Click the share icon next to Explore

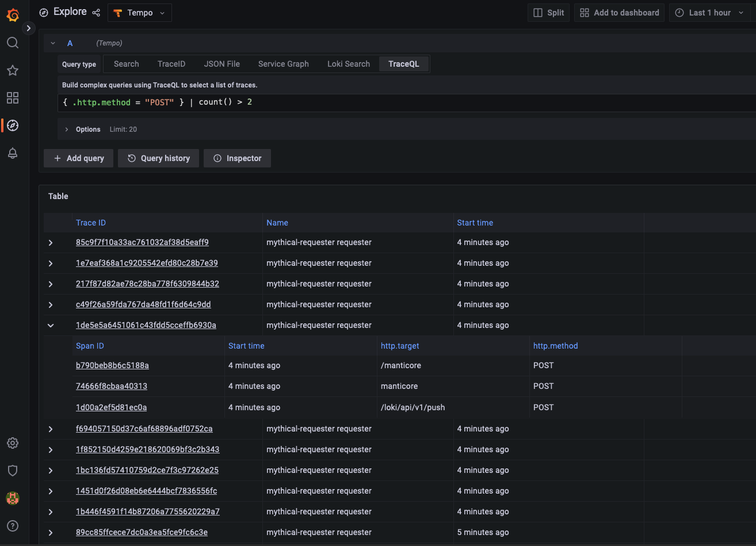pyautogui.click(x=96, y=12)
